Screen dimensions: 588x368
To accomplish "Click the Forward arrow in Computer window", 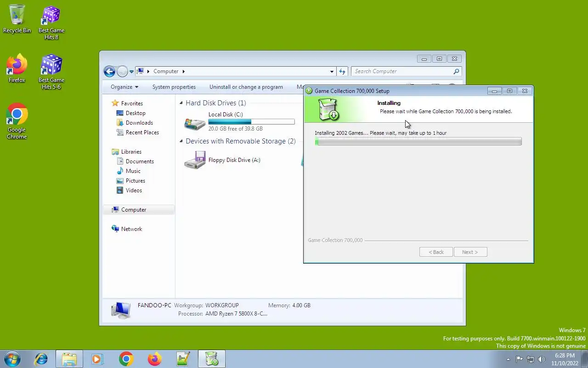I will click(122, 71).
